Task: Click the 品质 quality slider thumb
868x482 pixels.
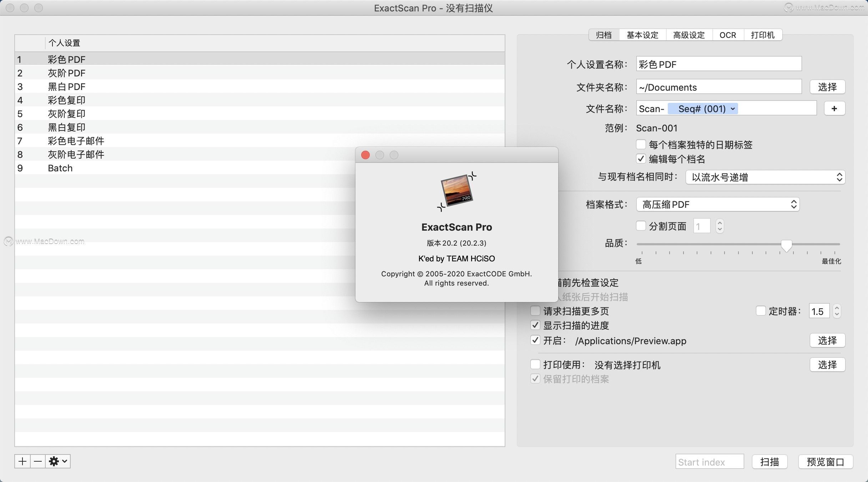Action: 786,246
